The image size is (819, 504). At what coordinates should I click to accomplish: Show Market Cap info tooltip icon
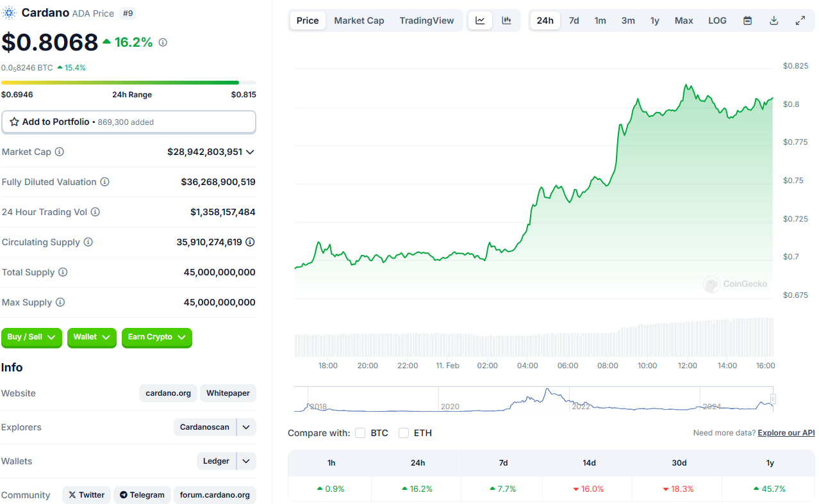(59, 152)
